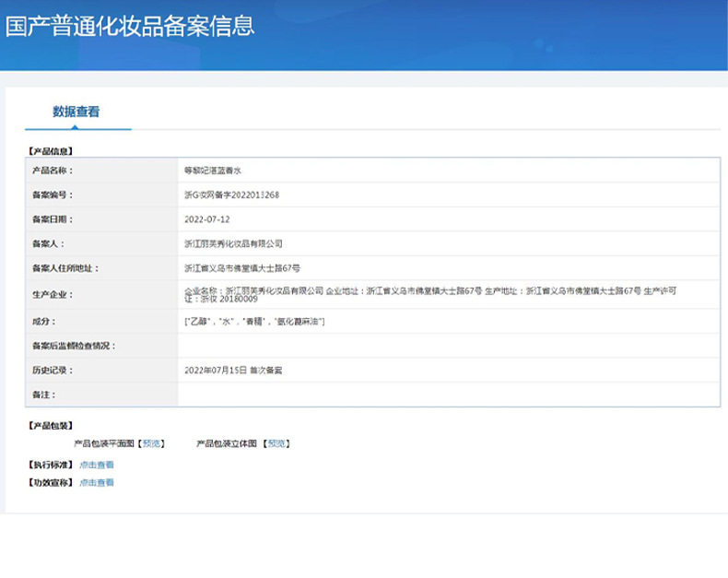Preview the 产品包装平面图 via 预览 link

click(x=151, y=443)
